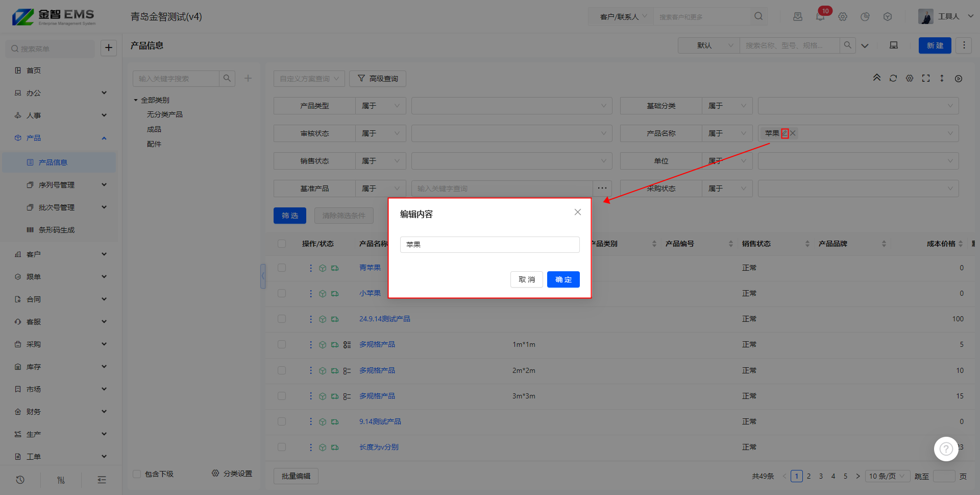Click the cube icon in 小苹果 row
980x495 pixels.
323,294
